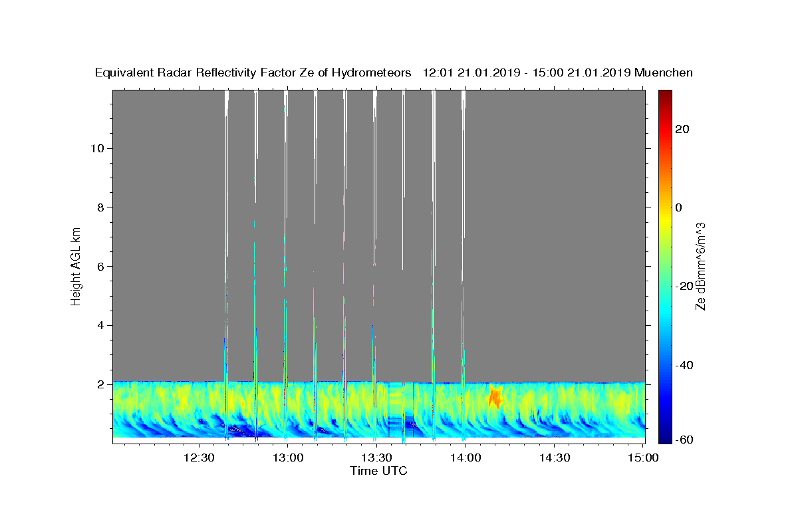The width and height of the screenshot is (798, 532).
Task: Click the 13:00 time tick label
Action: tap(288, 458)
